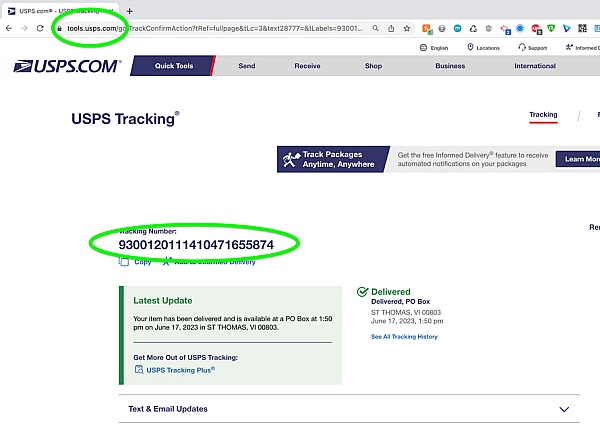Click the Copy tracking number icon
600x433 pixels.
(x=124, y=262)
